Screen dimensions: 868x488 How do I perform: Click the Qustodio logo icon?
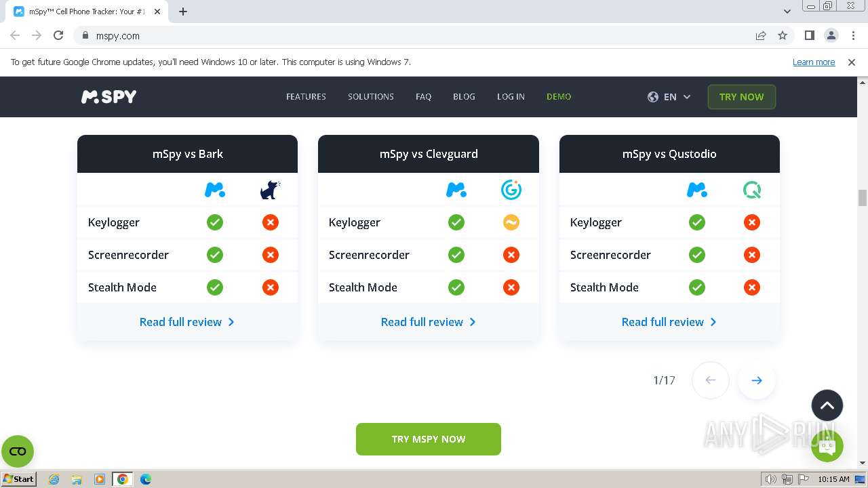tap(752, 190)
